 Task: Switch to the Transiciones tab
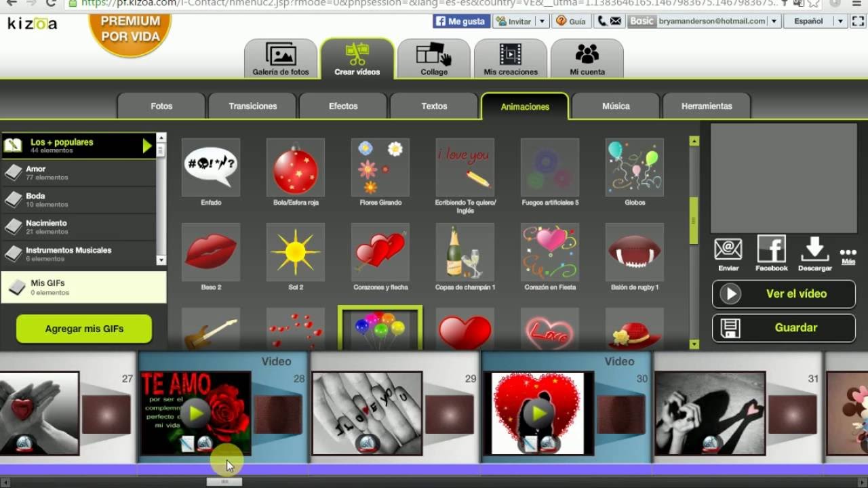pos(253,106)
